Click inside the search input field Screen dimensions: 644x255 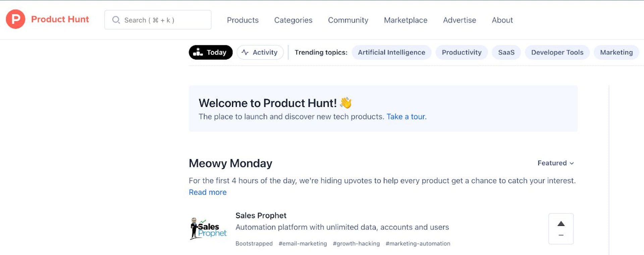158,20
